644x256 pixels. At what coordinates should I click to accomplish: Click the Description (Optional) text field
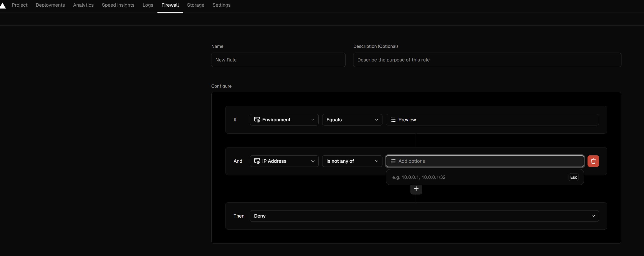pos(487,60)
